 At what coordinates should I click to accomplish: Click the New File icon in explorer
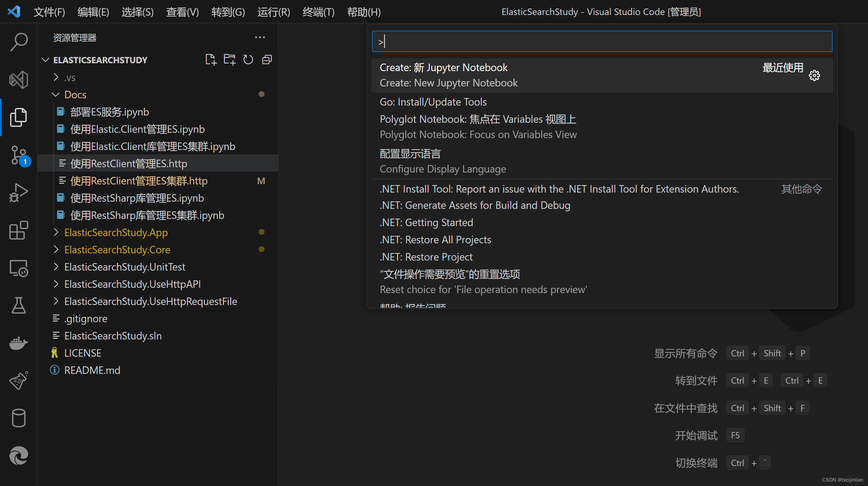(211, 59)
